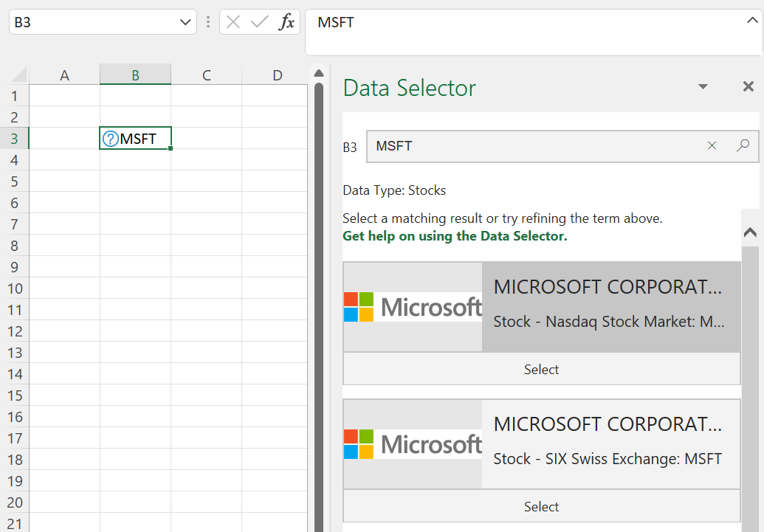Click the Enter checkmark icon in formula bar

click(x=260, y=22)
